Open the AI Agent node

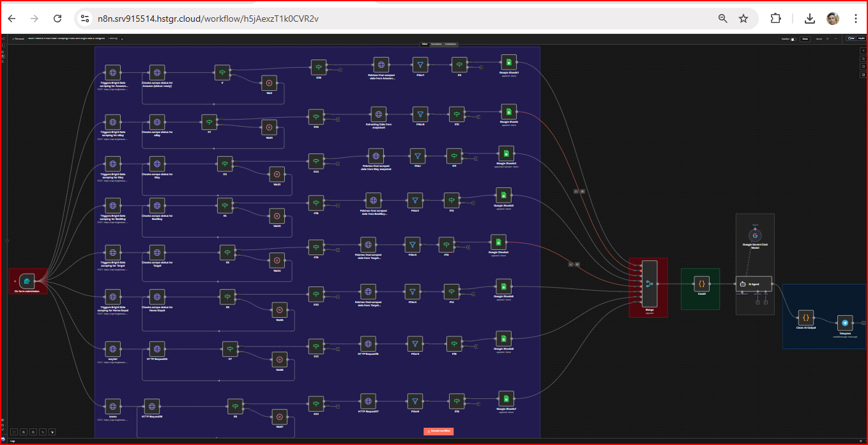point(754,283)
